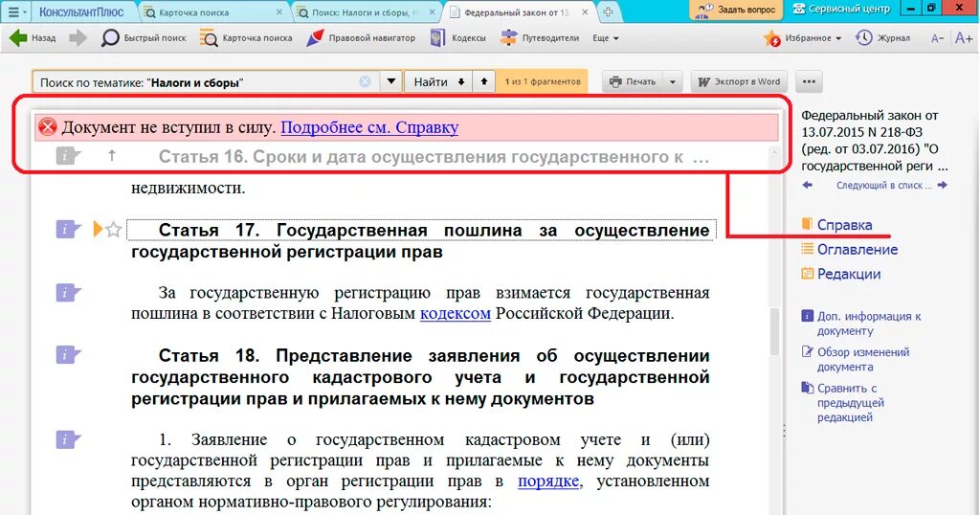Click the info flag beside Статья 17
Screen dimensions: 980x515
(68, 230)
